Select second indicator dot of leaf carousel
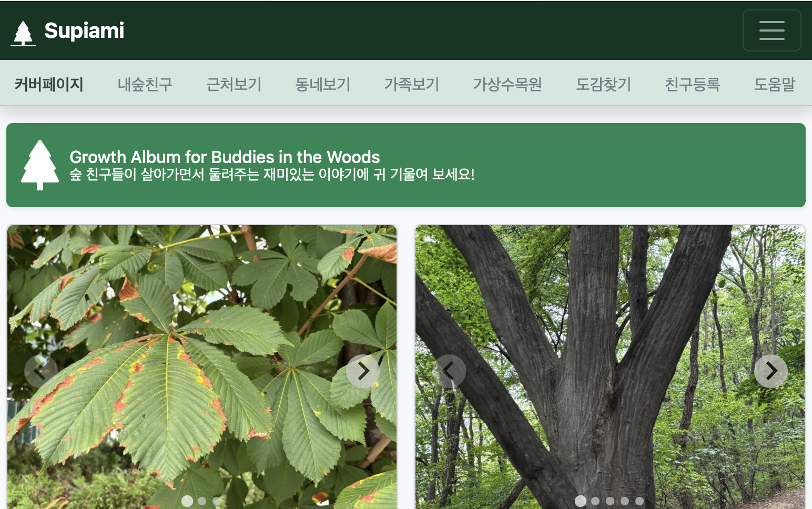The image size is (812, 509). tap(202, 501)
